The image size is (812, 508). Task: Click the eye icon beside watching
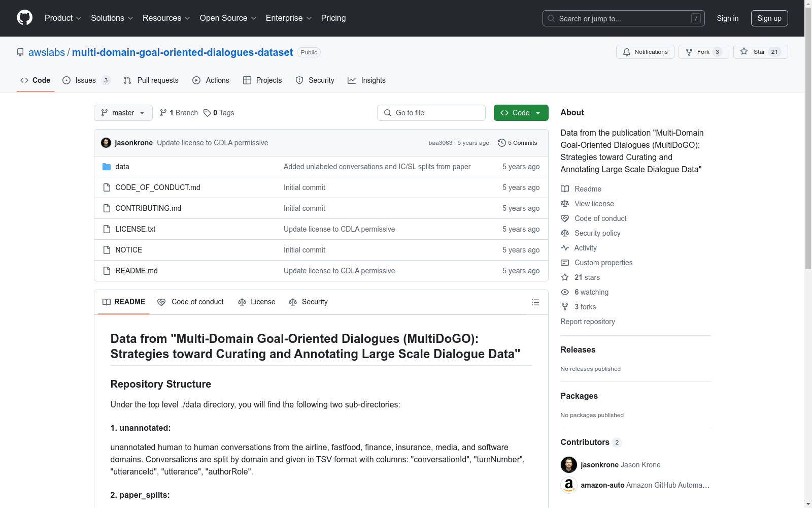(x=565, y=292)
